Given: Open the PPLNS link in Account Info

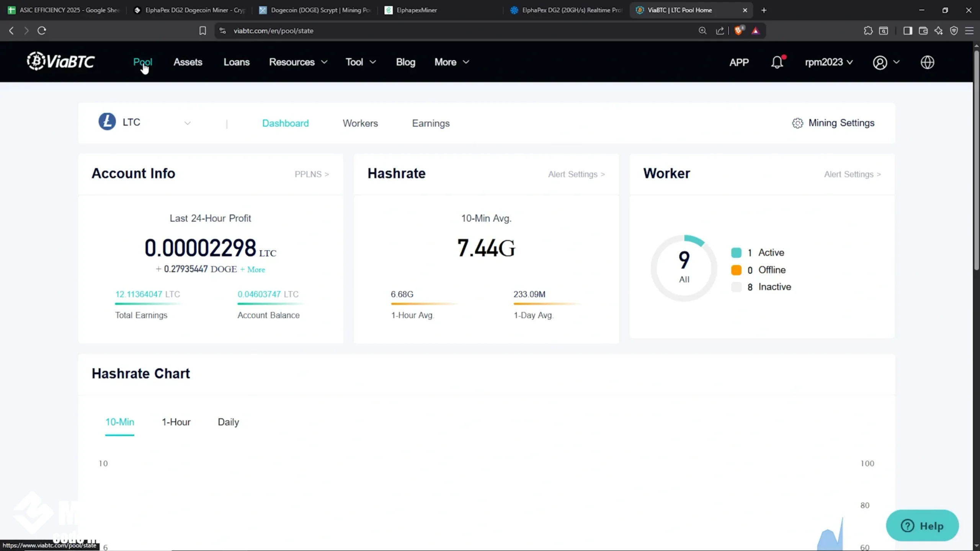Looking at the screenshot, I should pos(311,174).
